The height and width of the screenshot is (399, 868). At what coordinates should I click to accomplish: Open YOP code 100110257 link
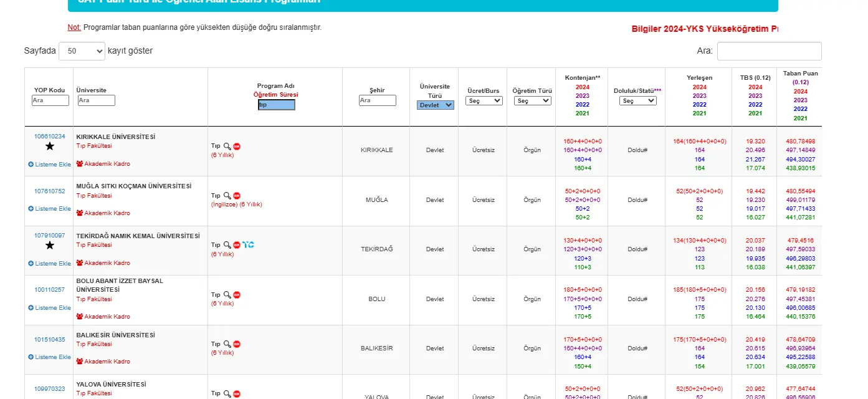pyautogui.click(x=50, y=290)
